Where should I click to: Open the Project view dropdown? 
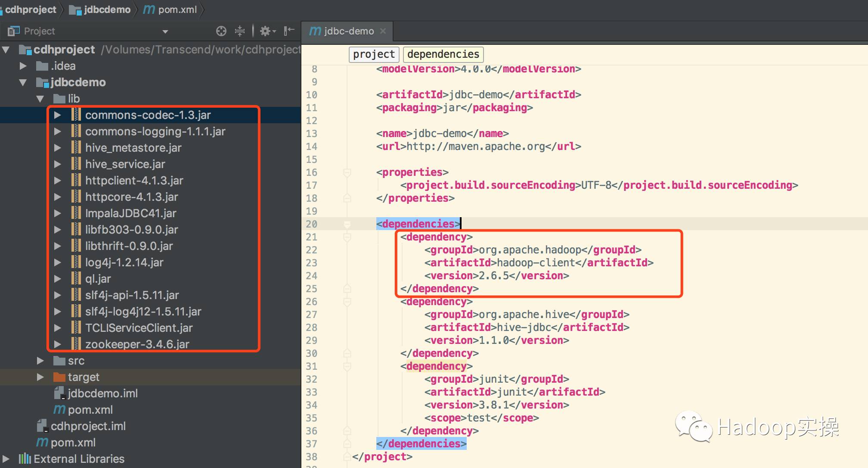click(165, 31)
